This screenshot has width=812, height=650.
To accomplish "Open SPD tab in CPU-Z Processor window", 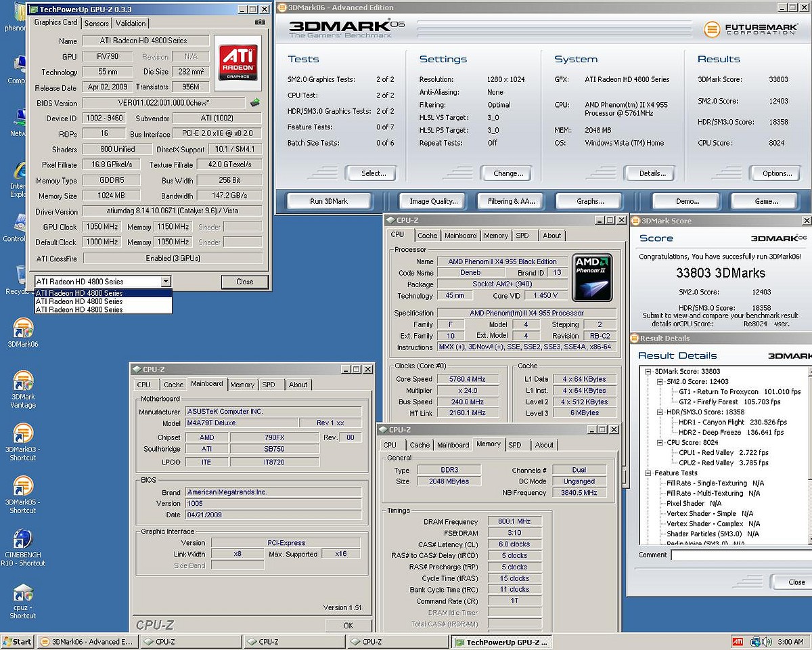I will pyautogui.click(x=522, y=236).
